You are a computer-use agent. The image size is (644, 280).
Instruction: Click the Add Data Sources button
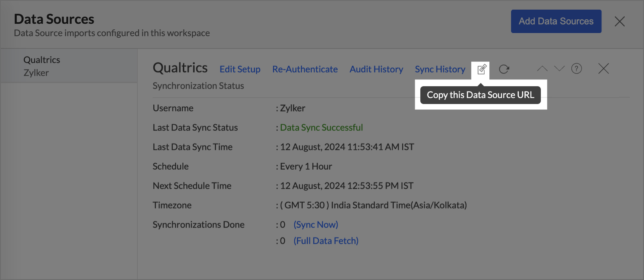[556, 21]
